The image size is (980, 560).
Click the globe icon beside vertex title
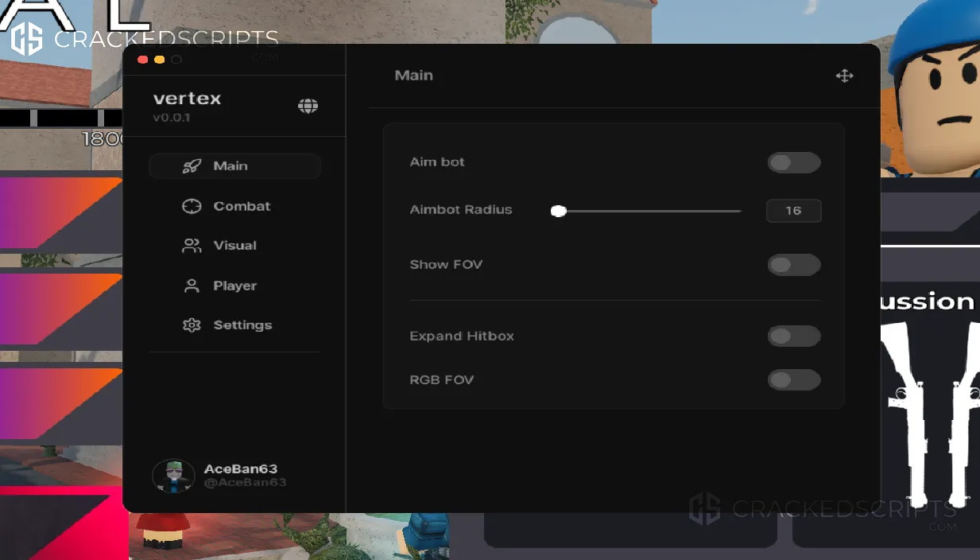pyautogui.click(x=308, y=106)
